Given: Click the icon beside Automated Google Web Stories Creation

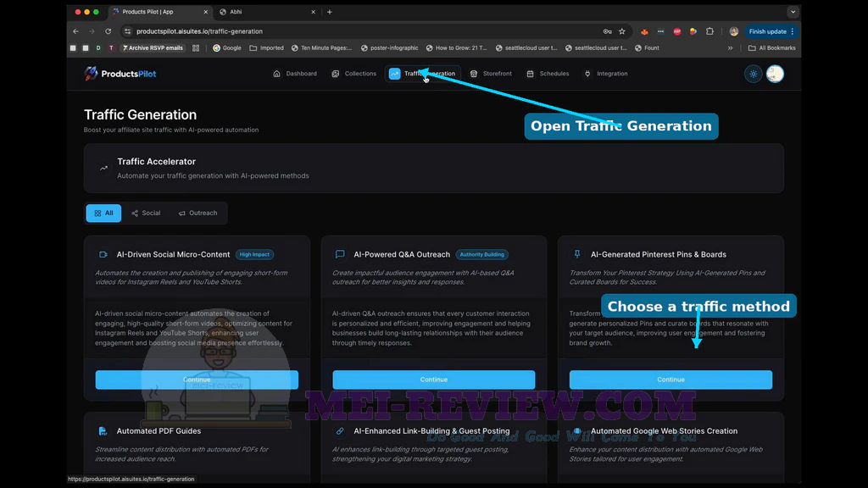Looking at the screenshot, I should tap(577, 431).
